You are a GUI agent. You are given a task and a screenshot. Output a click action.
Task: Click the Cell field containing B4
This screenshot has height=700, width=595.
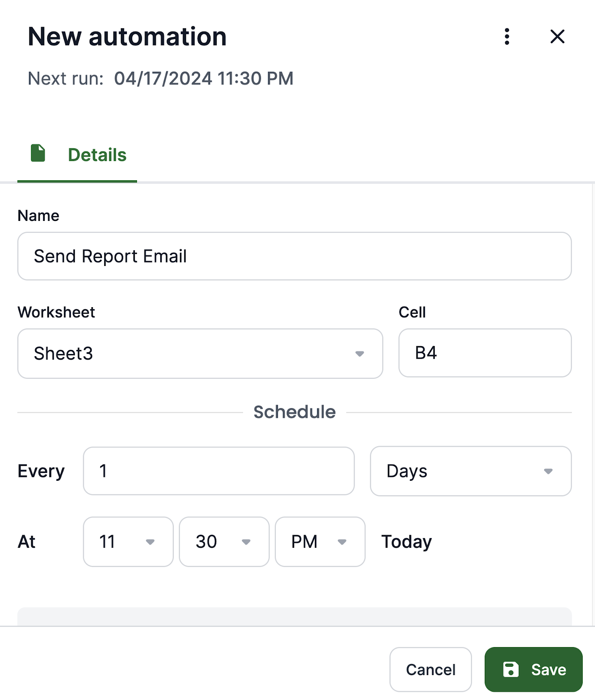pyautogui.click(x=485, y=353)
